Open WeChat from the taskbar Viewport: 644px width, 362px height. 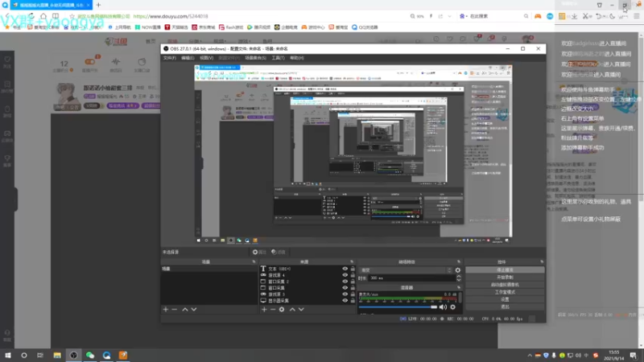click(90, 356)
